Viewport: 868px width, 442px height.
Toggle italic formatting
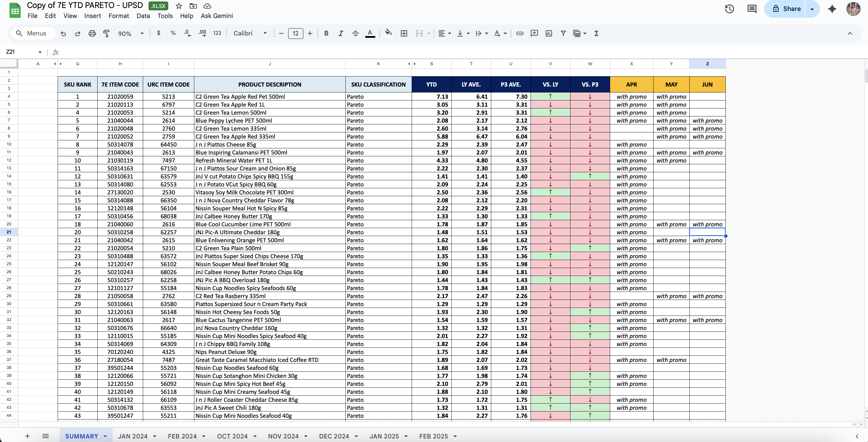(341, 33)
